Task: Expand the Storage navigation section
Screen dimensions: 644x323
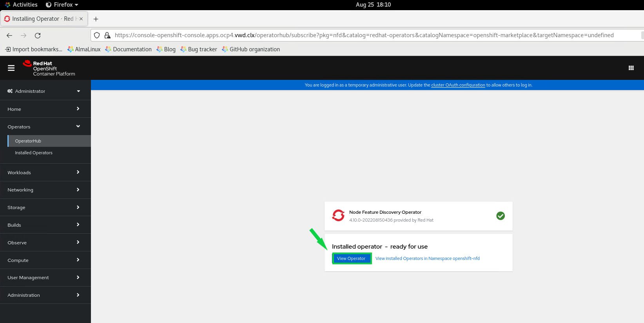Action: (x=45, y=208)
